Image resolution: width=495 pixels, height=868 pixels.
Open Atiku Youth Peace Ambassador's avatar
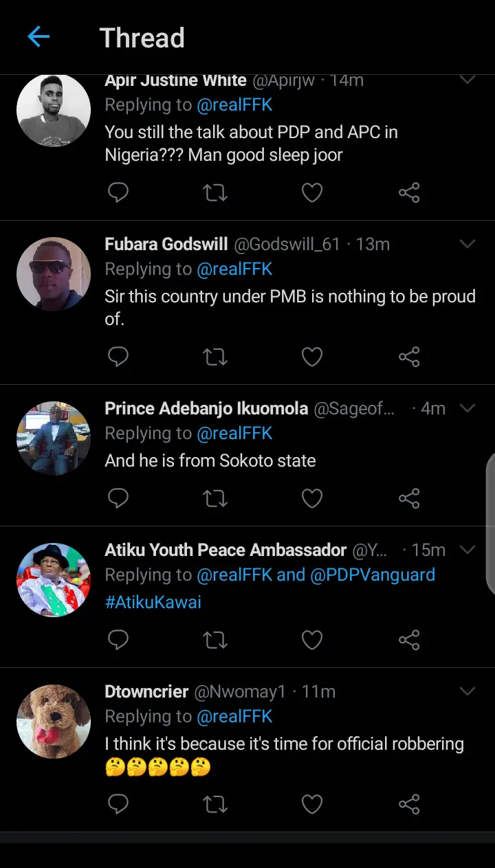click(x=54, y=579)
